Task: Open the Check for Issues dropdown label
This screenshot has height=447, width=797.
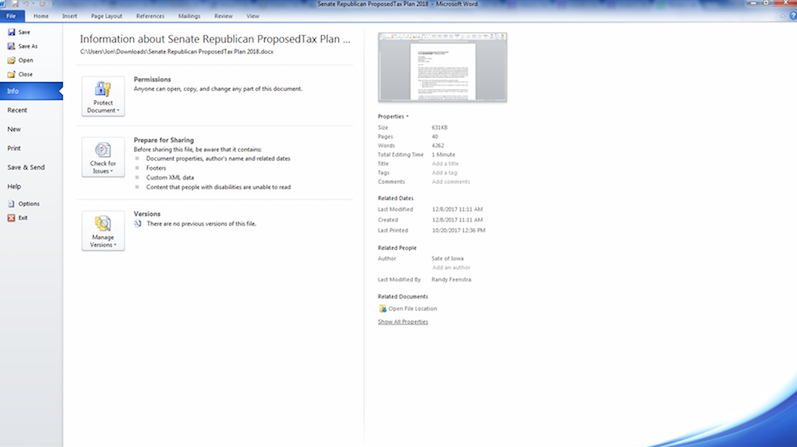Action: tap(103, 167)
